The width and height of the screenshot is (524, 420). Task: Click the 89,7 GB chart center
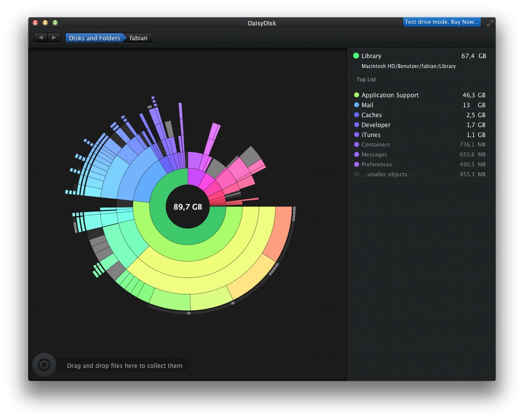[188, 207]
